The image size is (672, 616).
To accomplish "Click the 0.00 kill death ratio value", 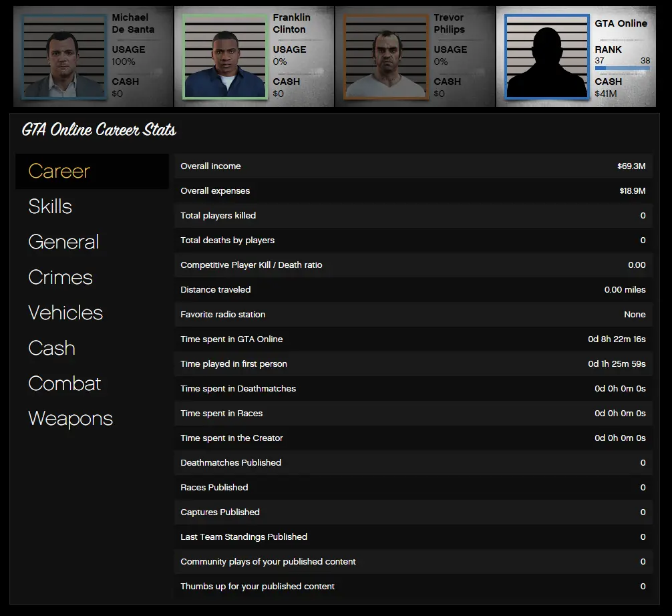I will click(x=637, y=265).
